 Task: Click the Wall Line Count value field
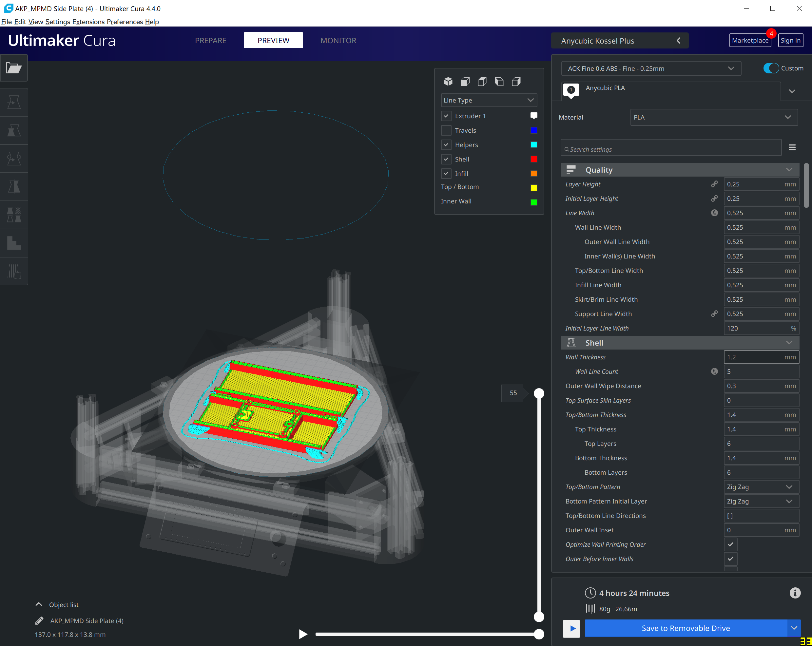click(761, 371)
